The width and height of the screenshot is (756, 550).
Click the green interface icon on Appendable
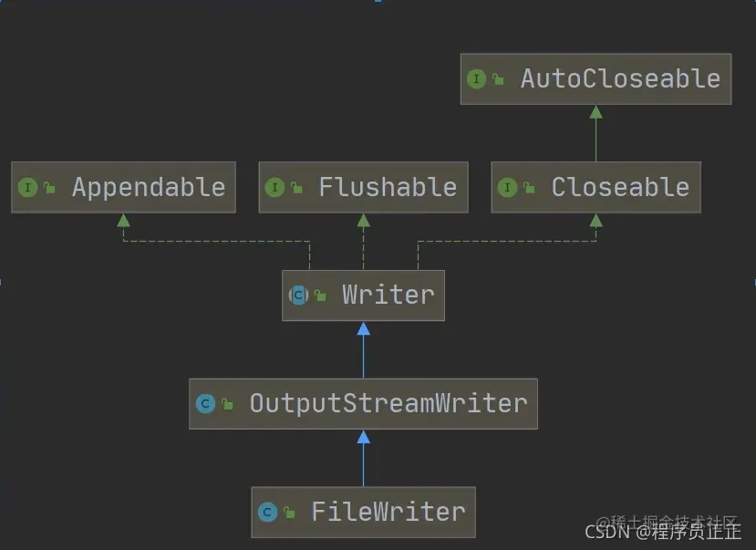[x=27, y=187]
